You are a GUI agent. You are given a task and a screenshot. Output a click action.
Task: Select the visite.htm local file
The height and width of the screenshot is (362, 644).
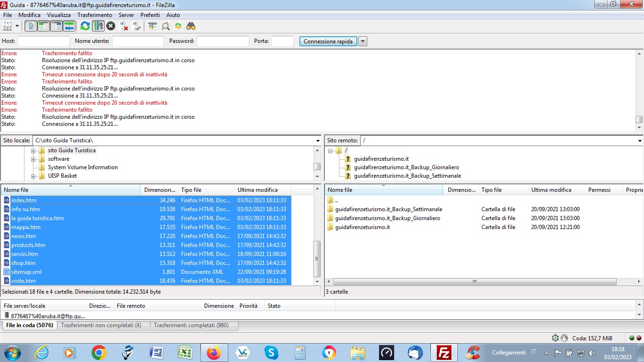coord(146,281)
